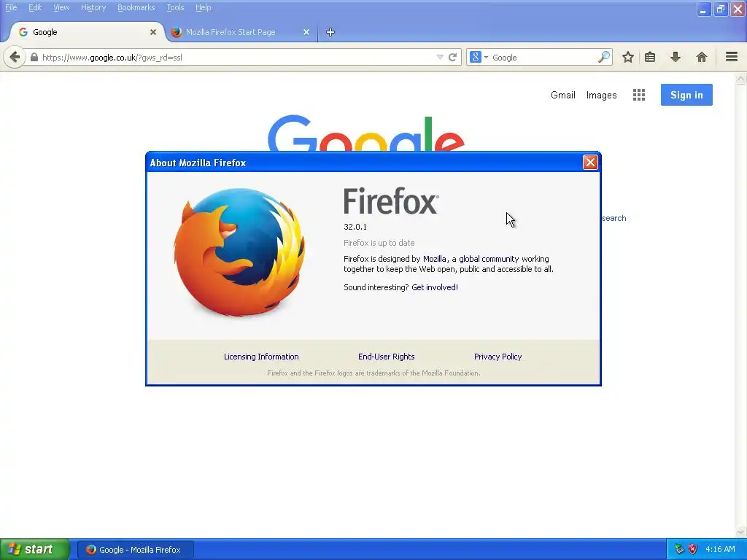Click the Firefox logo in About dialog
Viewport: 747px width, 560px height.
(x=239, y=252)
